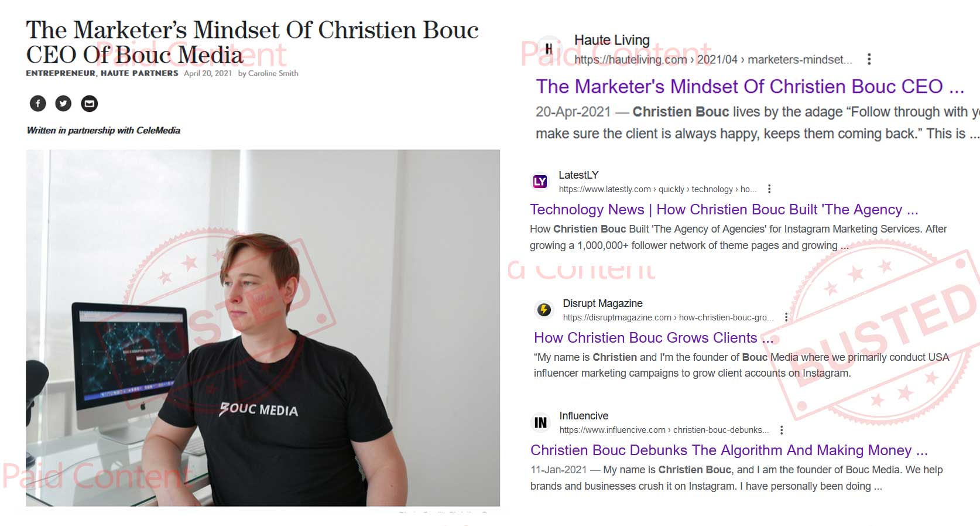Image resolution: width=980 pixels, height=526 pixels.
Task: Select the ENTREPRENEUR category tag
Action: pos(60,73)
